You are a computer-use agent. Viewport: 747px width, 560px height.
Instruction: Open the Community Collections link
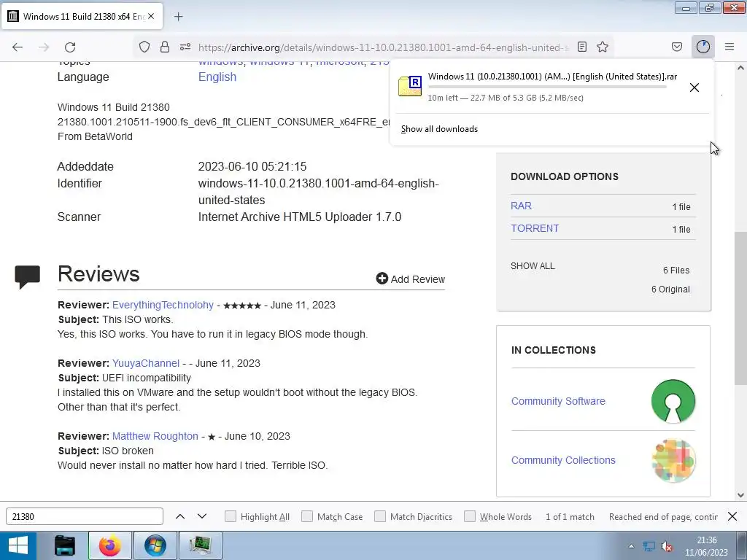(x=563, y=460)
